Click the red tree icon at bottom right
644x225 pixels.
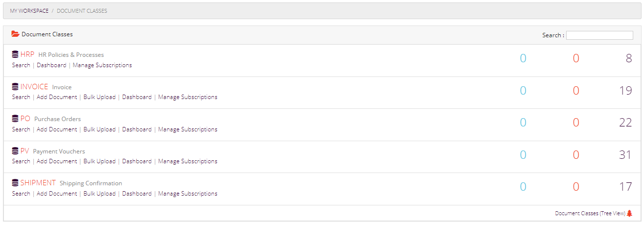tap(630, 213)
